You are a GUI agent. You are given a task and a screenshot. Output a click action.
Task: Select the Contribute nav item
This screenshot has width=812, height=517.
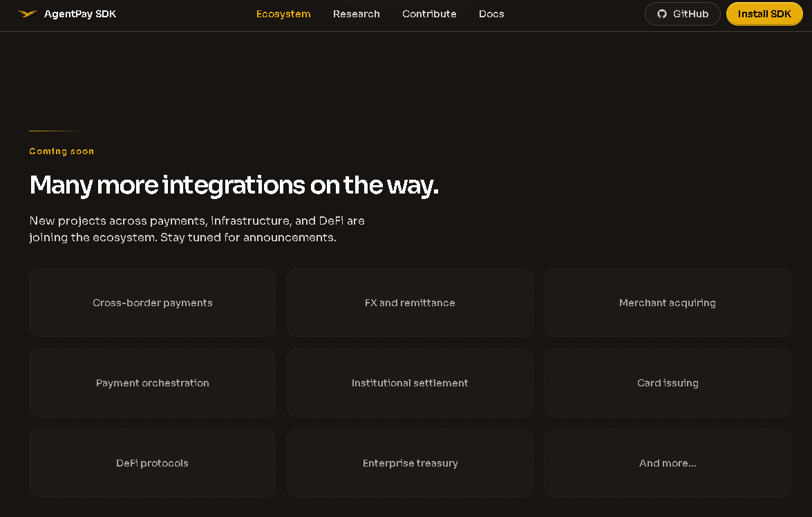429,14
